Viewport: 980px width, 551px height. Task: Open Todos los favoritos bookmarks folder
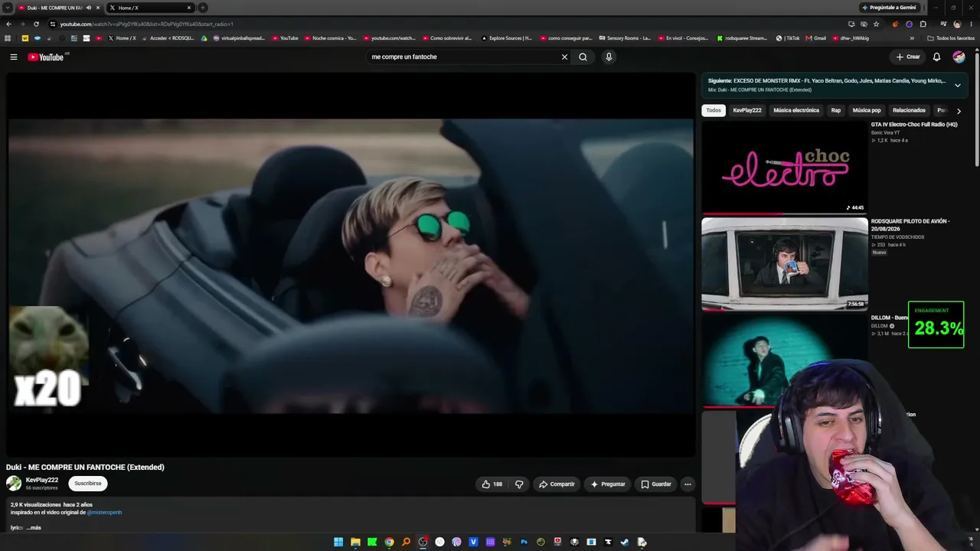[x=951, y=38]
